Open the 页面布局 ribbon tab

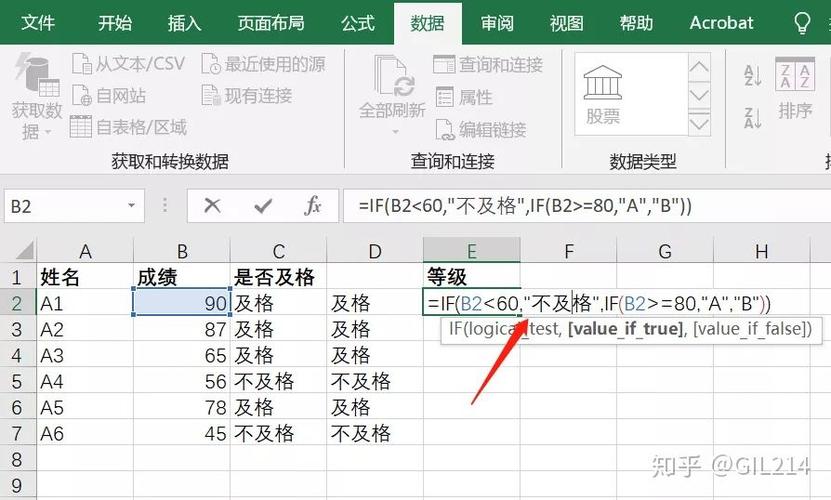271,23
